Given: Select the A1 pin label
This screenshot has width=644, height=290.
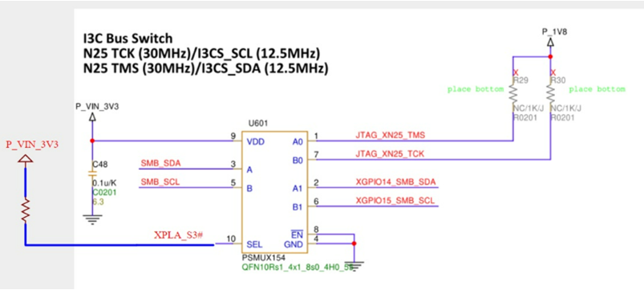Looking at the screenshot, I should point(298,189).
